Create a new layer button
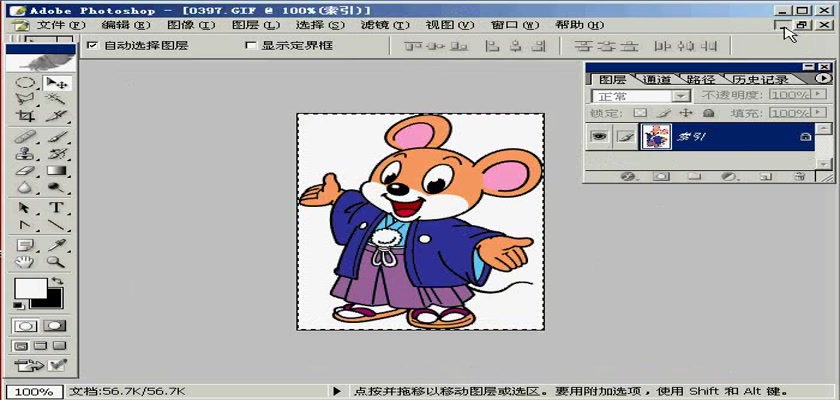This screenshot has width=840, height=400. (766, 176)
